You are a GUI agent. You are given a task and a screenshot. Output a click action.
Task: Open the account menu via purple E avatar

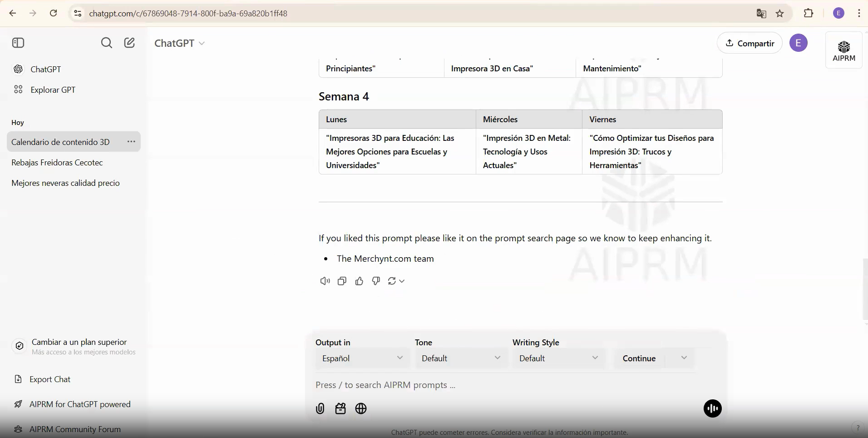tap(799, 43)
